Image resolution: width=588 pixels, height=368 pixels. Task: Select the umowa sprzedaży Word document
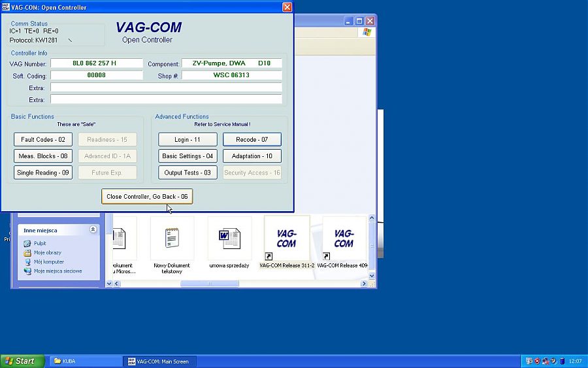[x=229, y=239]
